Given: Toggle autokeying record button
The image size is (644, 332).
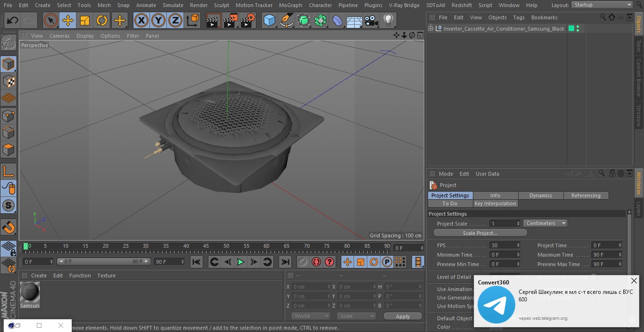Looking at the screenshot, I should (x=316, y=262).
